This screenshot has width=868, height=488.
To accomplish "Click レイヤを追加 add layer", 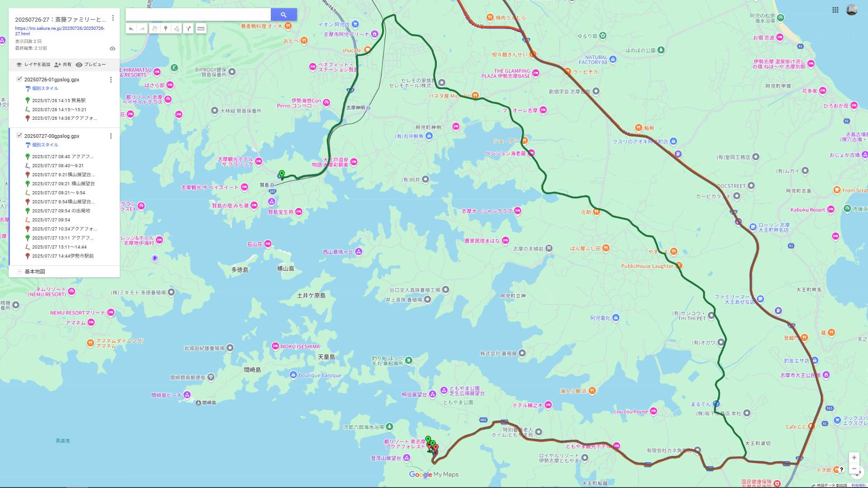I will click(x=33, y=65).
